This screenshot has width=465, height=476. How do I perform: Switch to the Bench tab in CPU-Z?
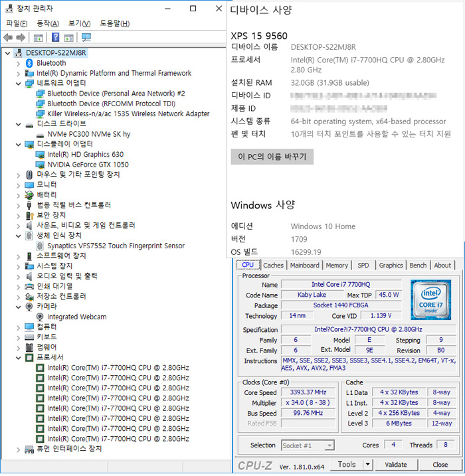point(418,266)
